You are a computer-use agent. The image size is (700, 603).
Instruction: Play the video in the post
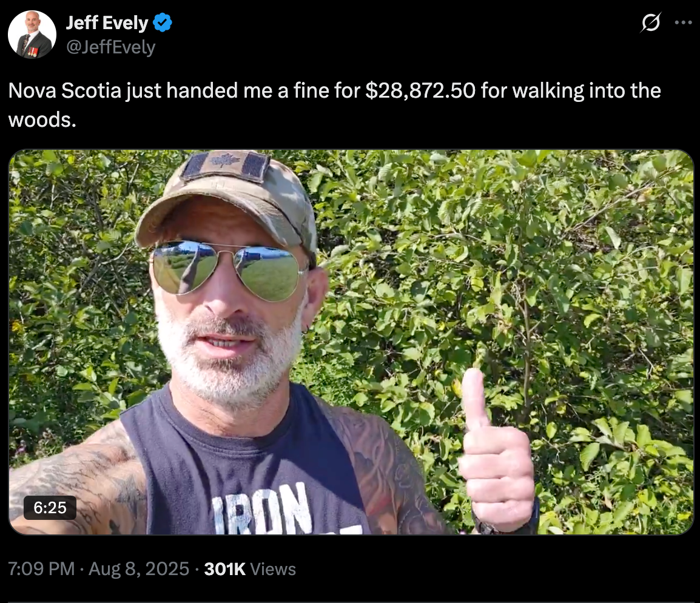coord(351,342)
